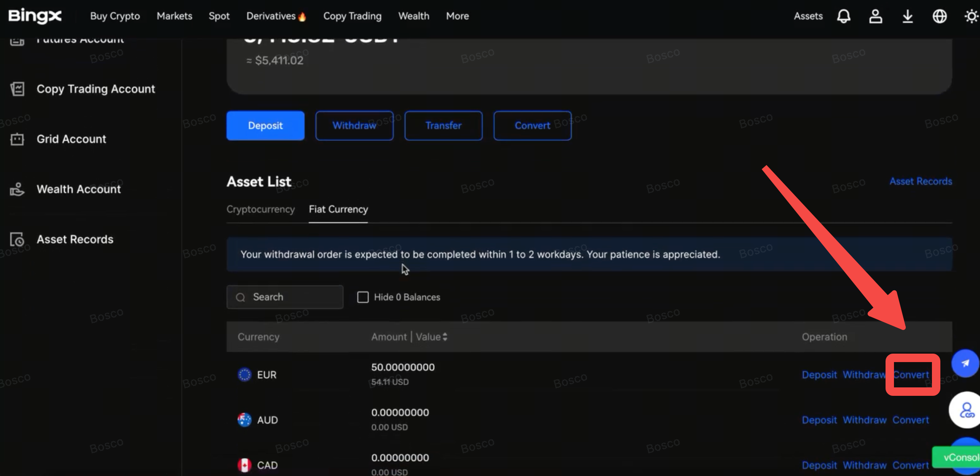This screenshot has height=476, width=980.
Task: Open Grid Account in the sidebar
Action: 71,139
